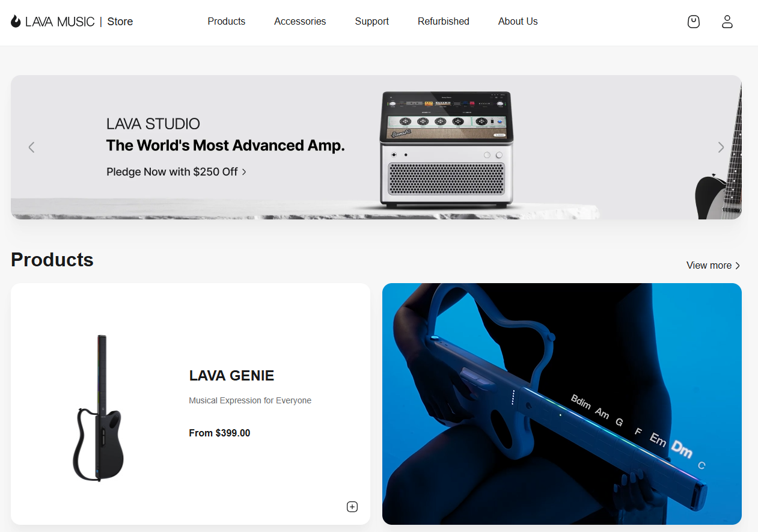This screenshot has height=532, width=758.
Task: Open the Refurbished menu item
Action: 444,22
